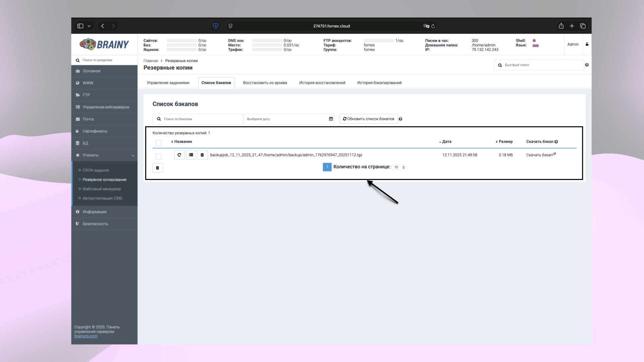Open История бэкапирований tab
The height and width of the screenshot is (362, 644).
[379, 83]
